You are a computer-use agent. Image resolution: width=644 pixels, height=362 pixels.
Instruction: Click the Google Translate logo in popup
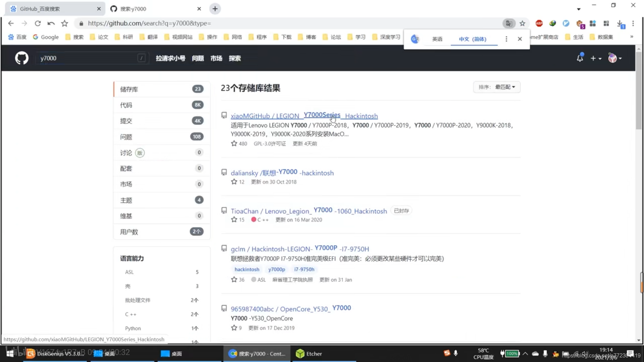point(415,39)
